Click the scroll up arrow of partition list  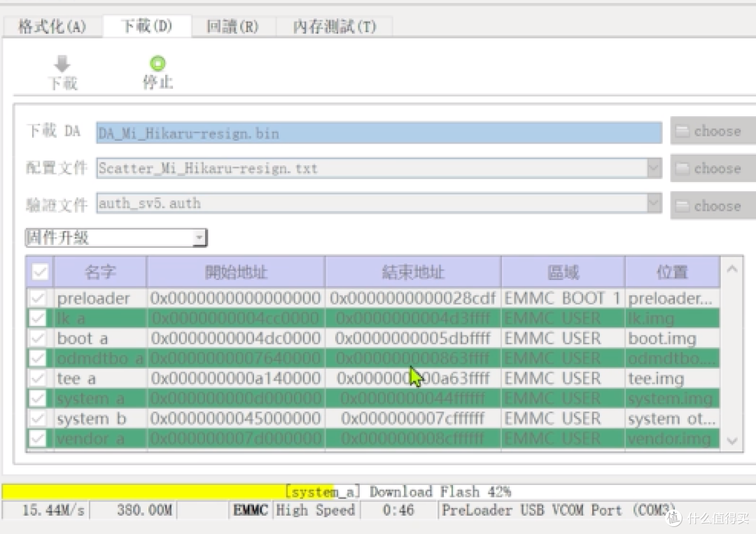click(731, 269)
